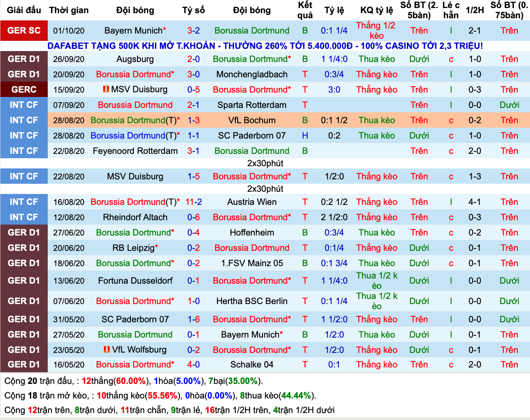The height and width of the screenshot is (420, 530).
Task: Click the KQ tỷ lệ column header
Action: click(377, 10)
